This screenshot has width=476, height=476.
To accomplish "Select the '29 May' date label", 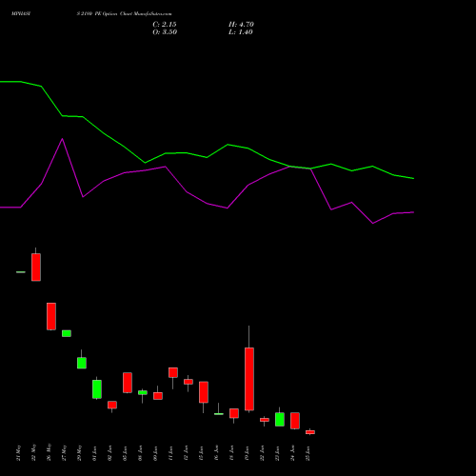I will click(80, 453).
